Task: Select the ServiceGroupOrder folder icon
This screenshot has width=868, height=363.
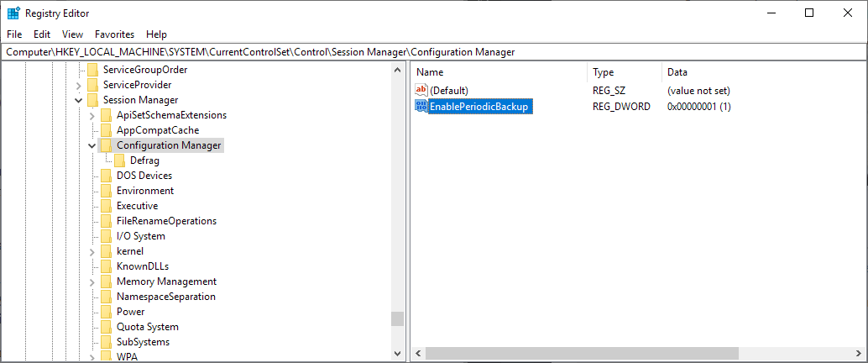Action: click(92, 70)
